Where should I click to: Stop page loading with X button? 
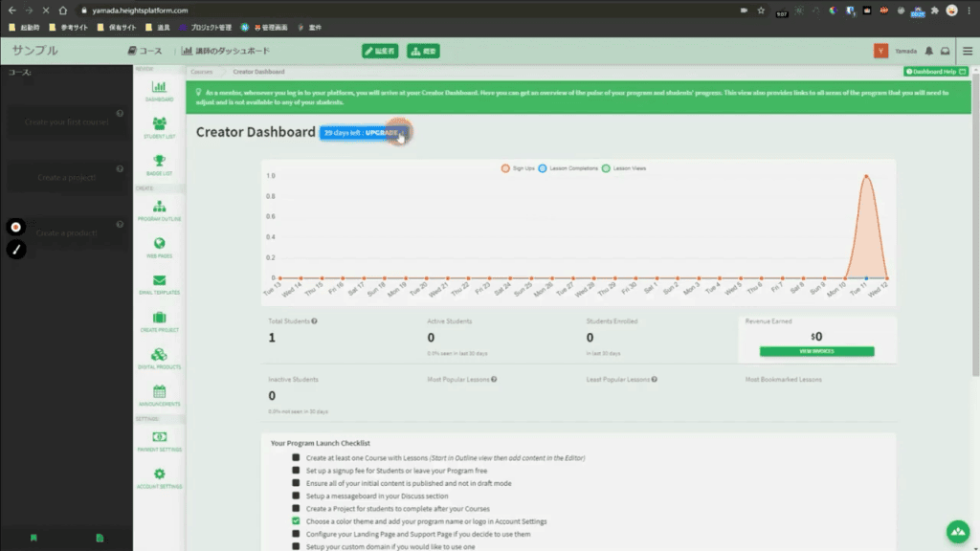tap(46, 10)
